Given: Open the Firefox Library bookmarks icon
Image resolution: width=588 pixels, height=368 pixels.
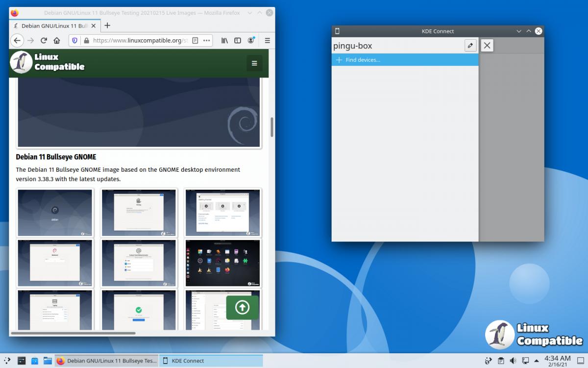Looking at the screenshot, I should pos(224,41).
